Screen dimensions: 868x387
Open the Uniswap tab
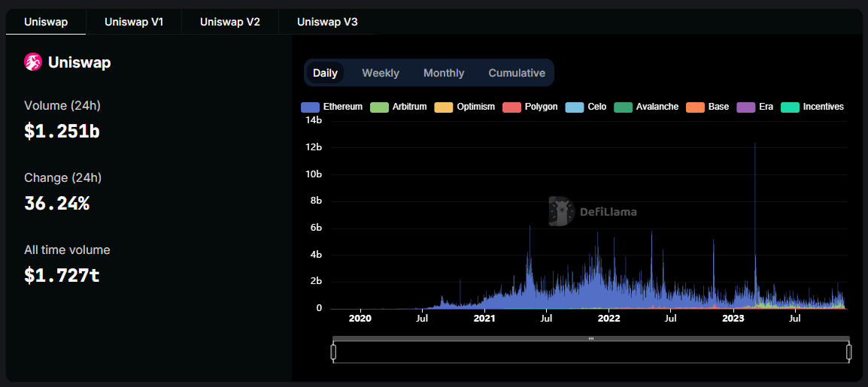click(x=46, y=23)
